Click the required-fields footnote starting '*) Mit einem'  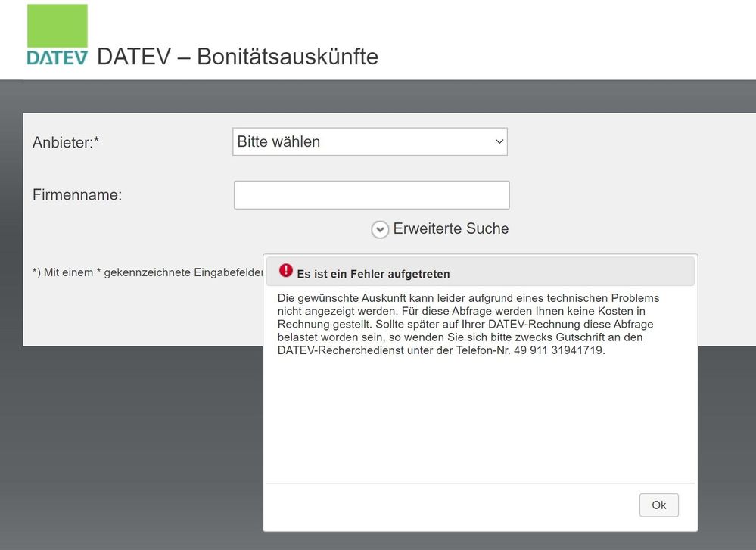tap(148, 272)
